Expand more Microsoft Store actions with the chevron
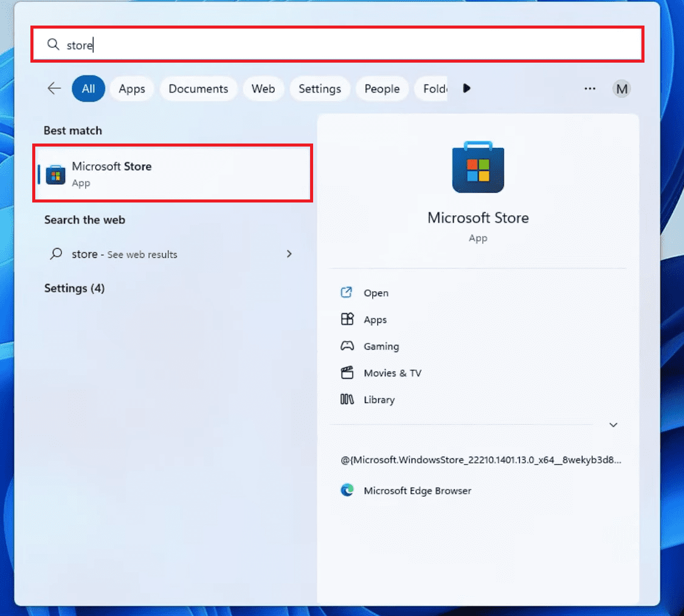The height and width of the screenshot is (616, 684). (613, 424)
